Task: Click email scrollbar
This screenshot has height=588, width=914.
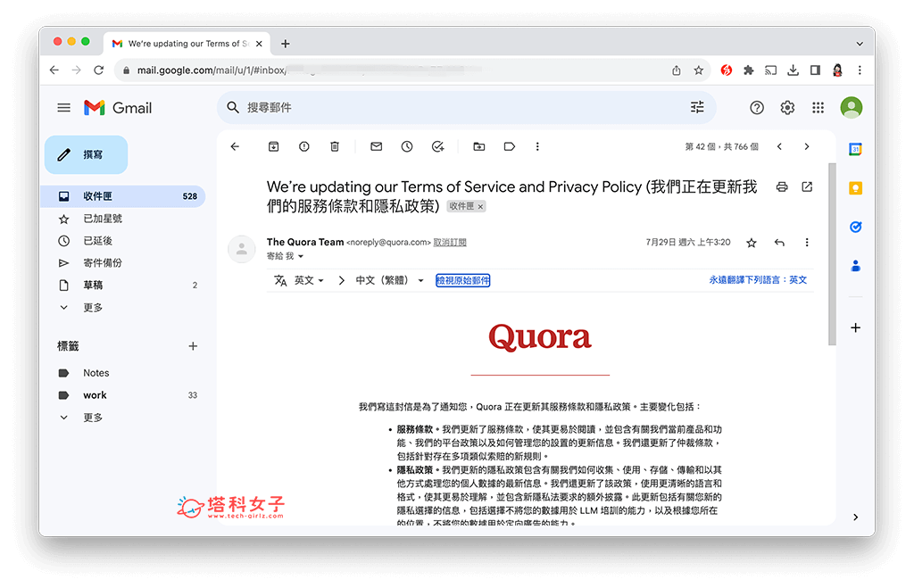Action: (x=832, y=254)
